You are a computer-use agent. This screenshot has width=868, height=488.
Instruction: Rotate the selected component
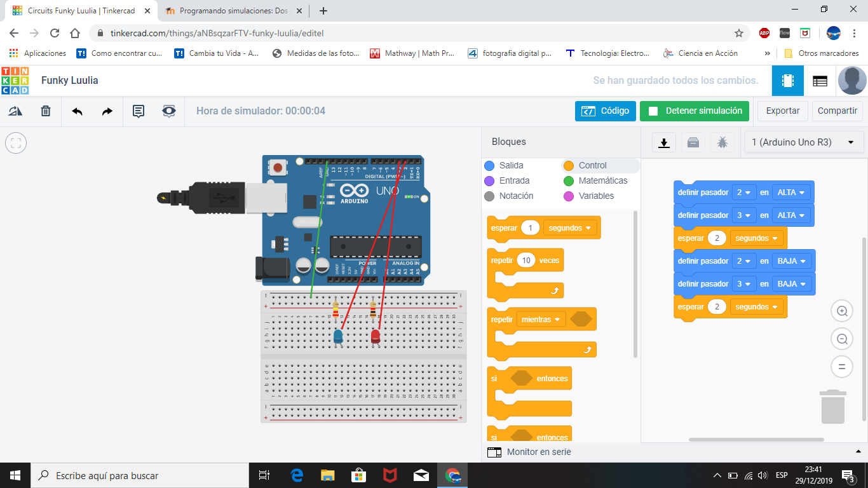[15, 111]
